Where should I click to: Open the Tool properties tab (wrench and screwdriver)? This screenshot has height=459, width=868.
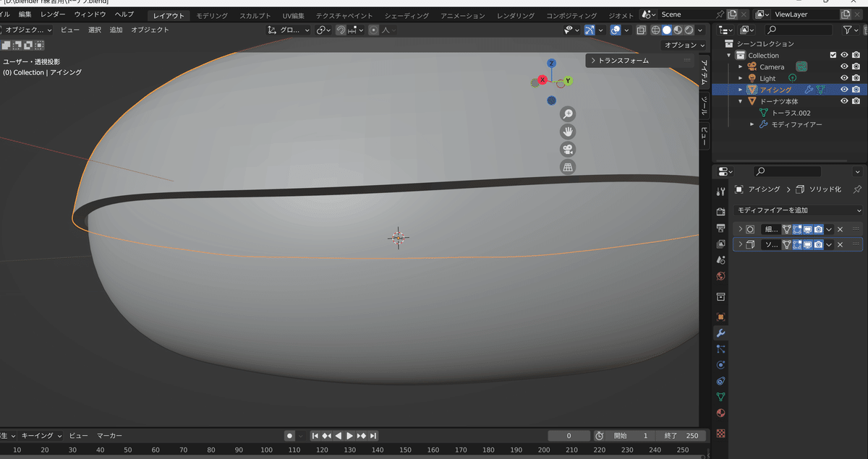click(x=720, y=192)
